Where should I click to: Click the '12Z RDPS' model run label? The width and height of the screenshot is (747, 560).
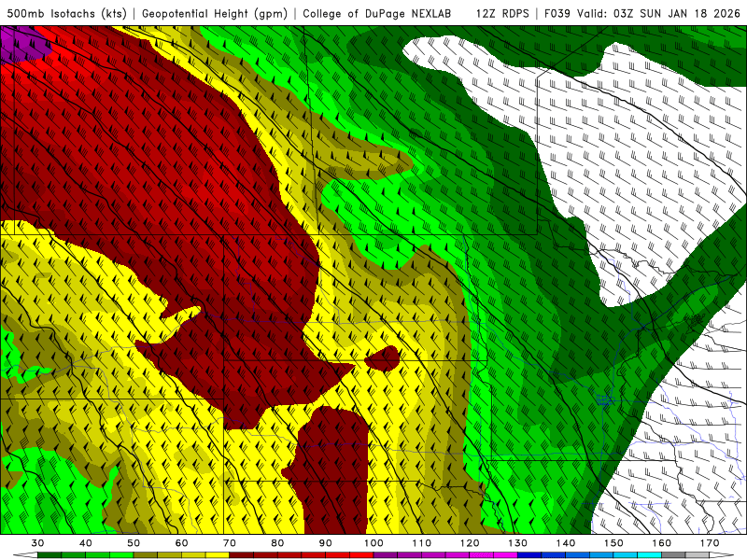coord(502,13)
